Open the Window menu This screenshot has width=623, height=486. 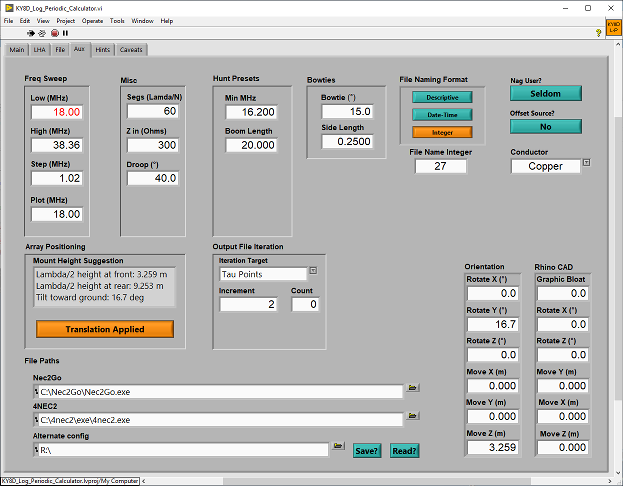tap(142, 21)
